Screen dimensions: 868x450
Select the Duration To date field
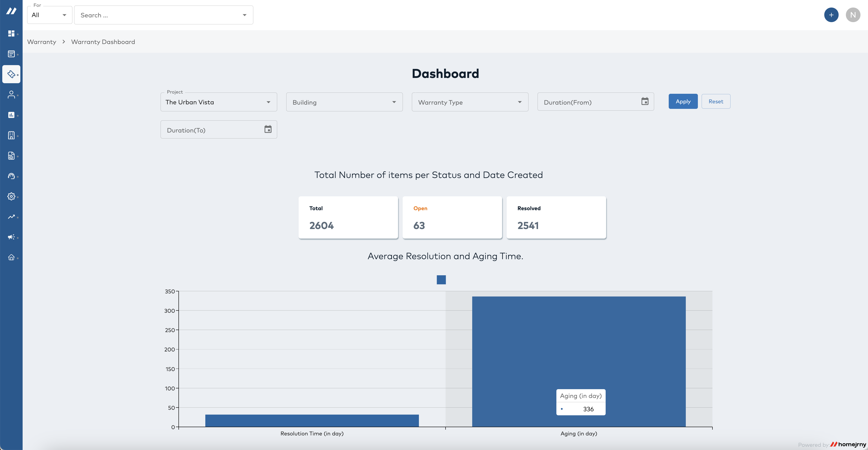(219, 129)
